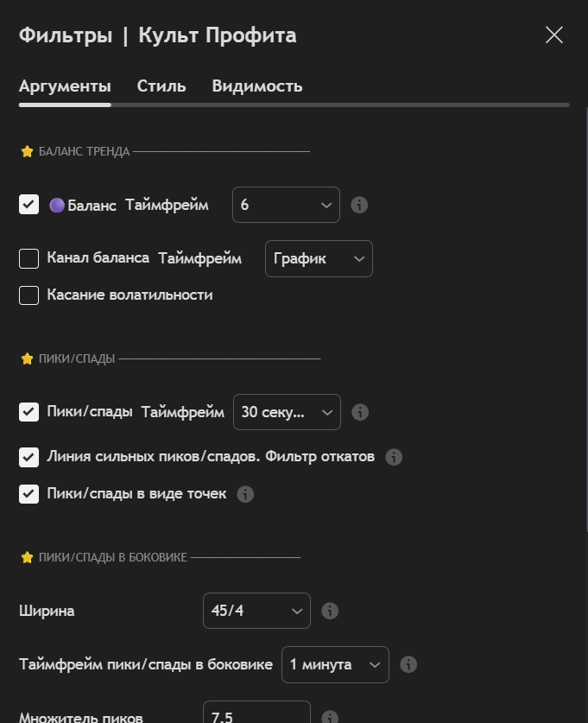
Task: Enable Касание волатильности checkbox
Action: 29,295
